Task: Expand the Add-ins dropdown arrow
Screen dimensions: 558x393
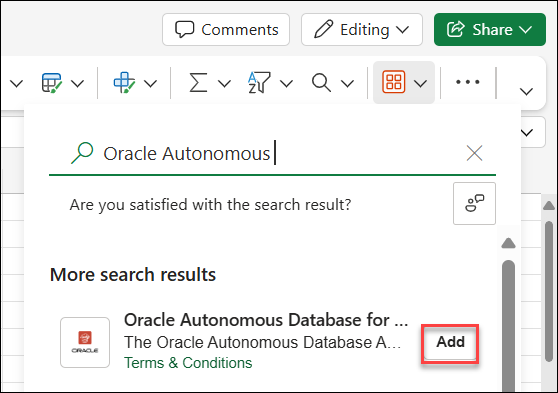Action: point(421,84)
